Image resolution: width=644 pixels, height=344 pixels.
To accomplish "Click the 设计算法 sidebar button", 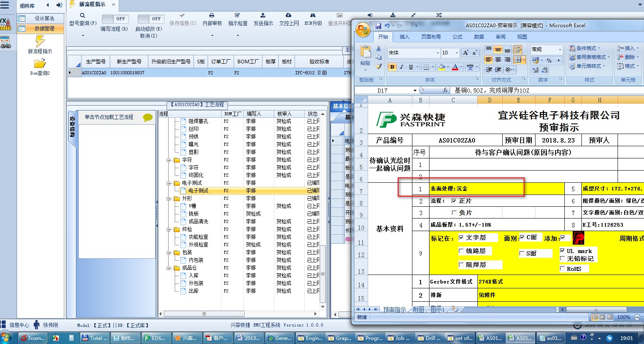I will tap(41, 18).
